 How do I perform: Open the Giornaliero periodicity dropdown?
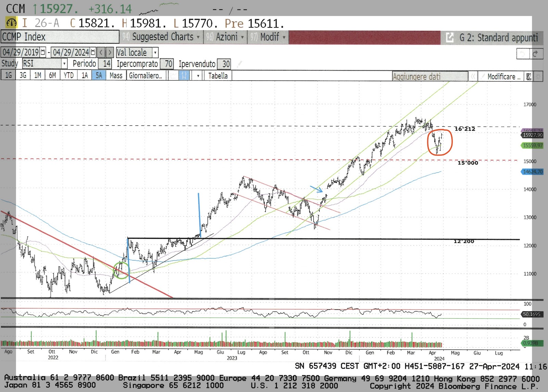coord(147,75)
